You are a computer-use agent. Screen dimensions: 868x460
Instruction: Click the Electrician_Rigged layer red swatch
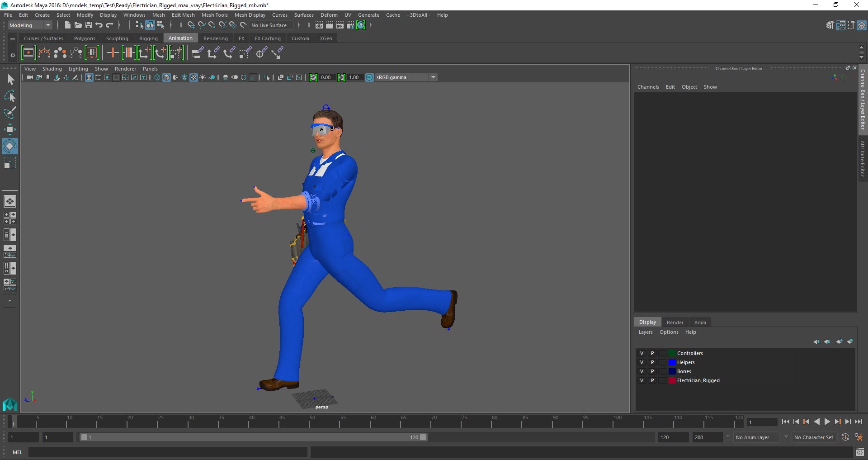pos(672,380)
